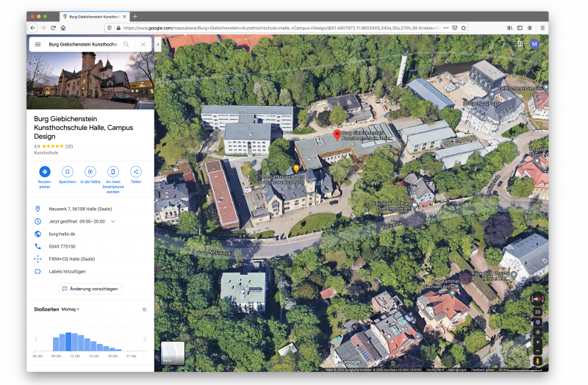Show next day in Stoßzeiten chart
Image resolution: width=588 pixels, height=385 pixels.
click(145, 339)
